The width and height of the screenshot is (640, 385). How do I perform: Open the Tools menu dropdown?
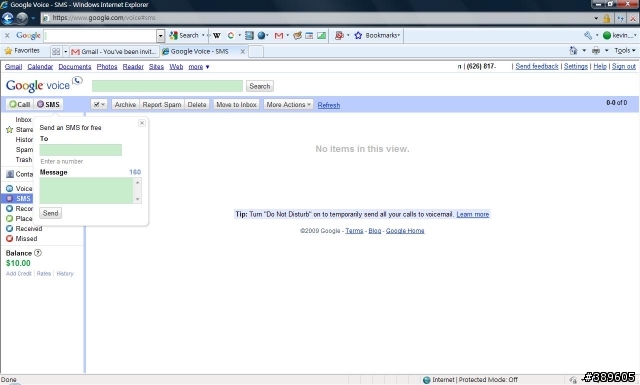click(x=625, y=51)
